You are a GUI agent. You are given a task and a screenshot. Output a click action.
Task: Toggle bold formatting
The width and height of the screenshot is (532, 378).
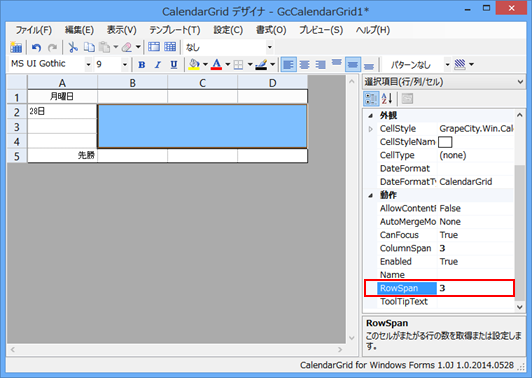click(x=142, y=64)
